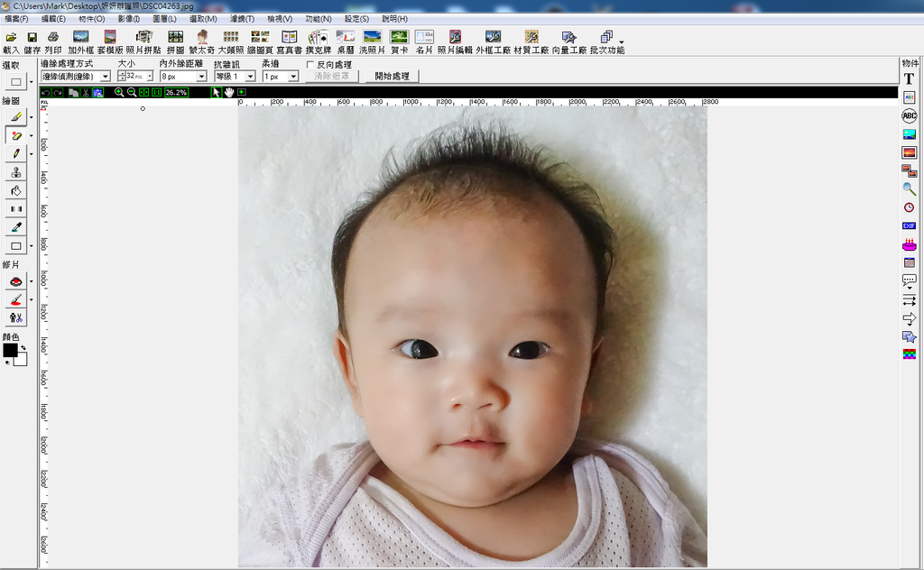Open the 照片編輯 photo edit tool
This screenshot has height=570, width=924.
click(x=455, y=42)
